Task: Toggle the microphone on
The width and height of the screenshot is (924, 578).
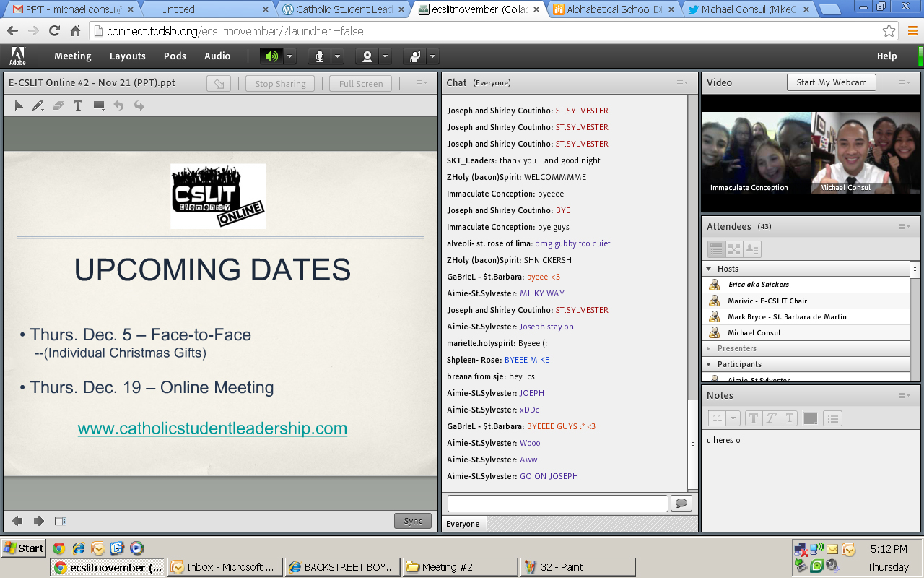Action: [x=319, y=56]
